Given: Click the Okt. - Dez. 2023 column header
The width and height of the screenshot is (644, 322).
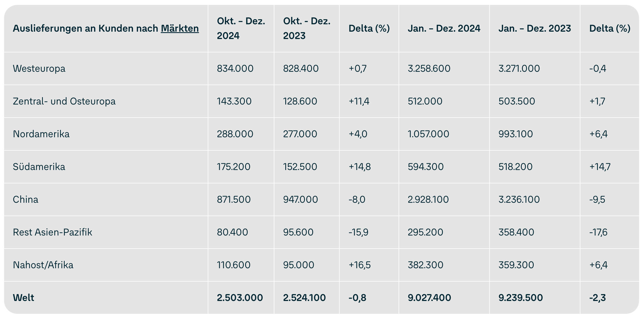Looking at the screenshot, I should 307,28.
